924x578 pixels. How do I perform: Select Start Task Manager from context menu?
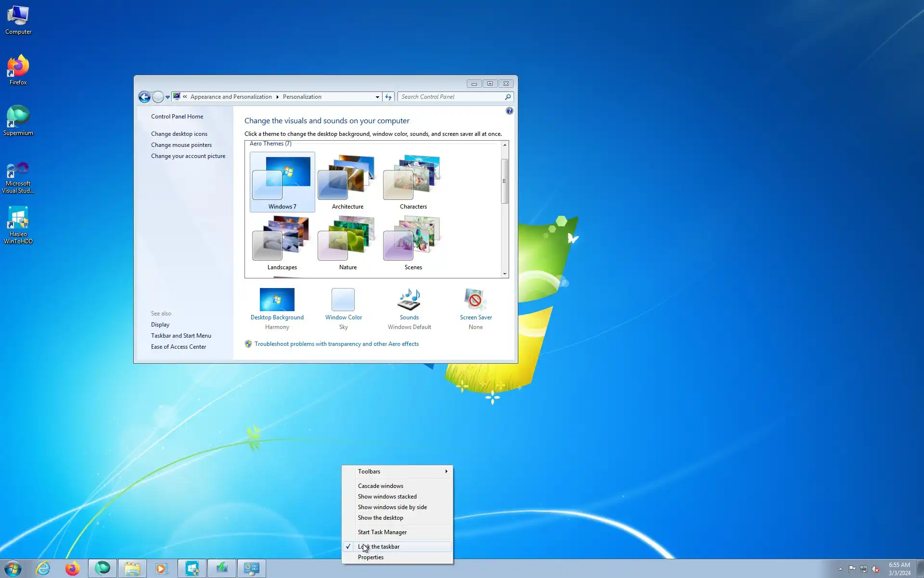(382, 532)
